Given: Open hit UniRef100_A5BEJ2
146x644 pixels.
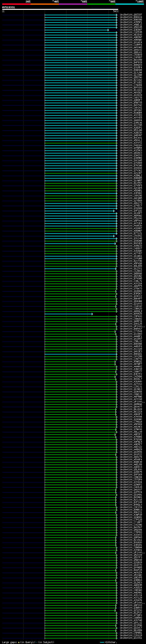Looking at the screenshot, I should coord(131,25).
